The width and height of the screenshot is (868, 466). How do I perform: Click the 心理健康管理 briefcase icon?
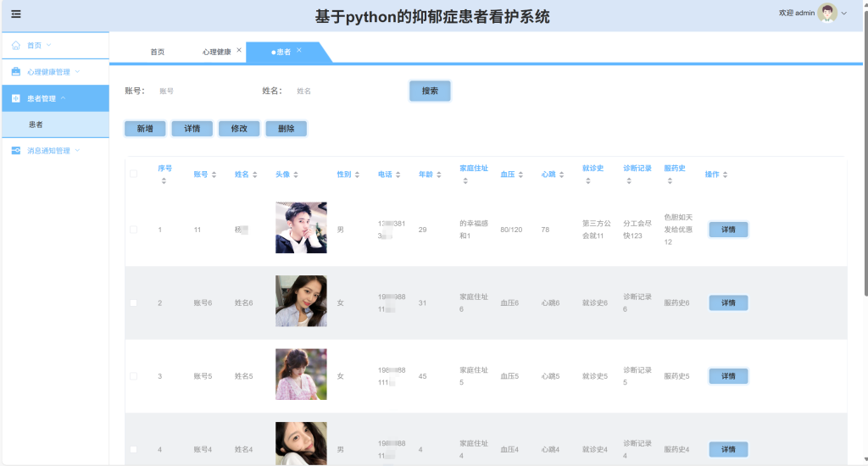click(16, 71)
